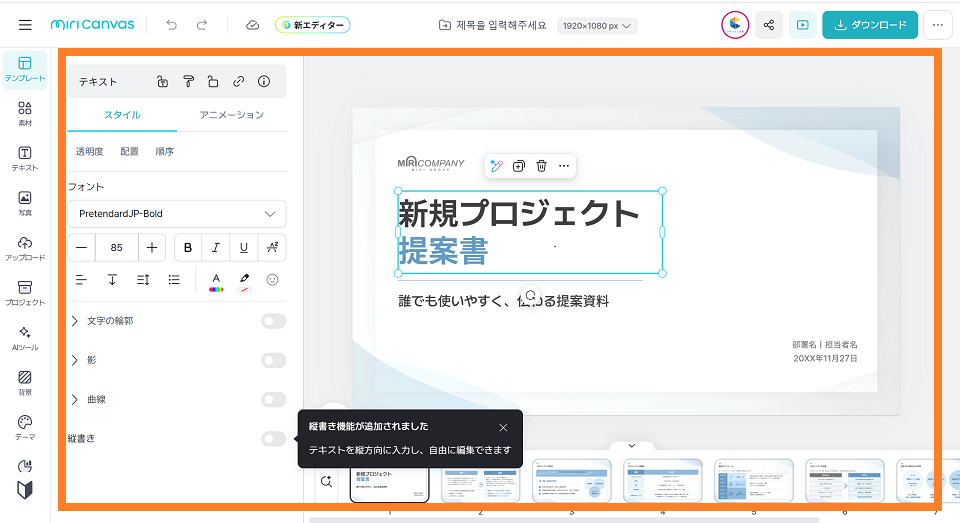Screen dimensions: 960x523
Task: Open the 透明度 opacity option
Action: tap(89, 152)
